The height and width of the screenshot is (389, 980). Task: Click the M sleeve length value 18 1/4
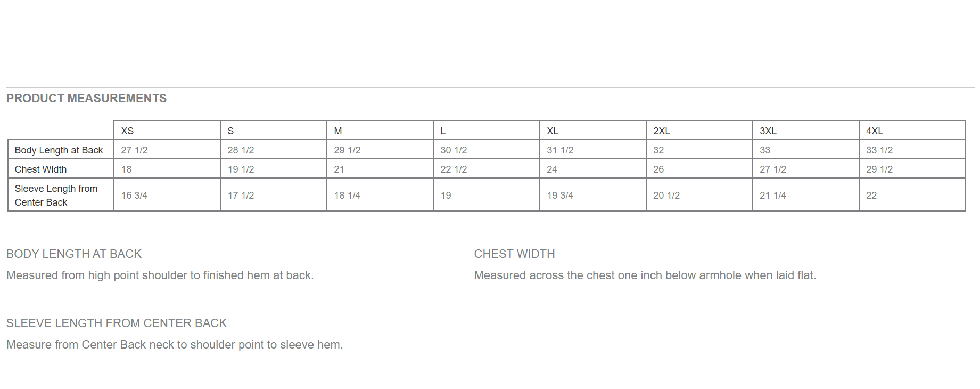(347, 196)
